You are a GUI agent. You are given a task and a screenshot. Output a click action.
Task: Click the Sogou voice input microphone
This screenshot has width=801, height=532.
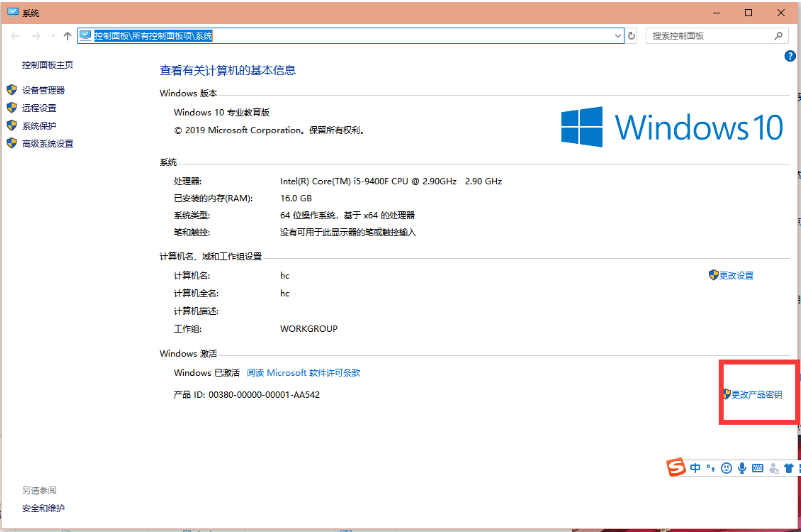[741, 467]
